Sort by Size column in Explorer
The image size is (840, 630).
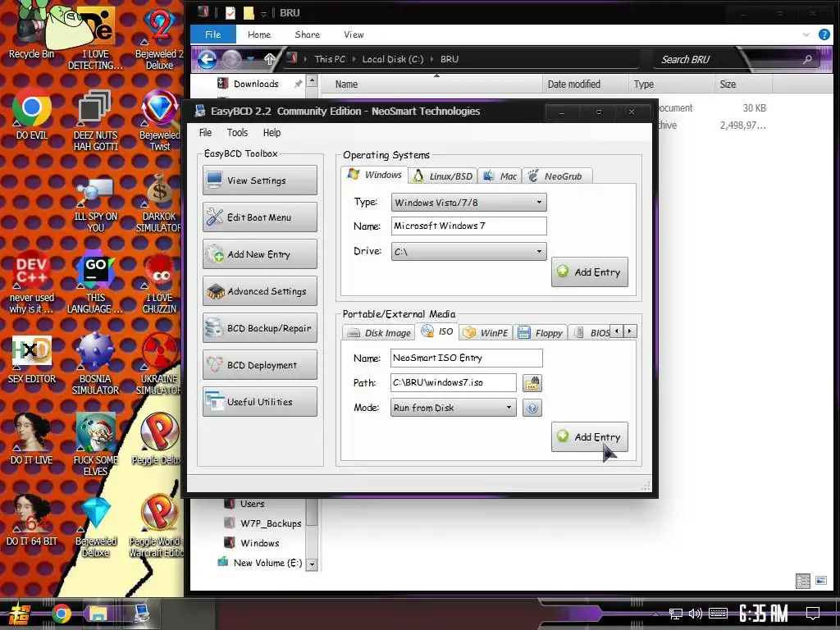pyautogui.click(x=742, y=84)
